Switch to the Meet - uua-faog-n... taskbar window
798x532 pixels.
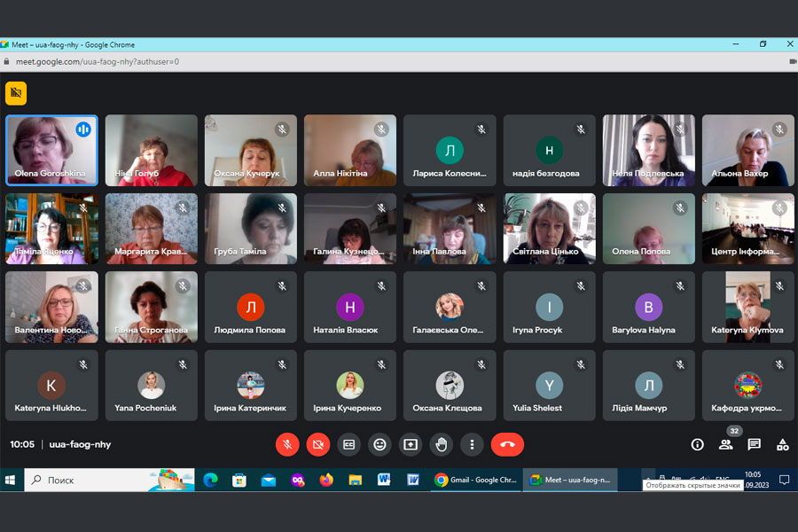[570, 480]
